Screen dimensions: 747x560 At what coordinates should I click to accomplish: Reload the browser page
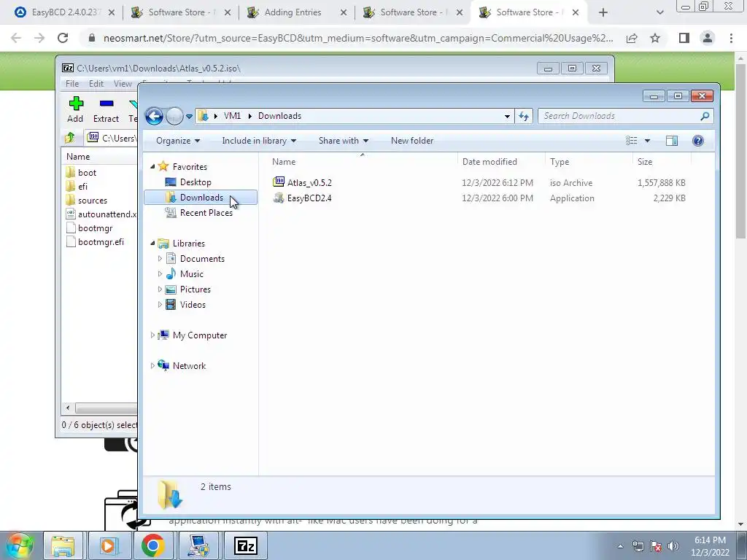point(63,38)
